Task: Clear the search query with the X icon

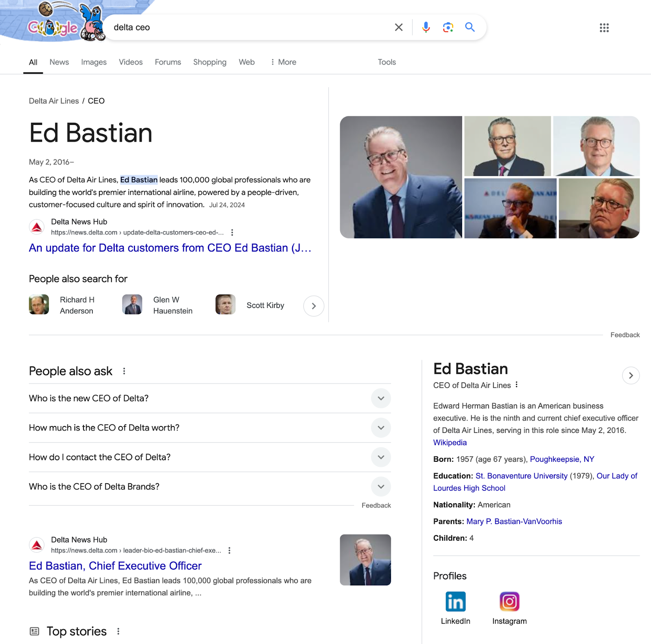Action: pyautogui.click(x=398, y=27)
